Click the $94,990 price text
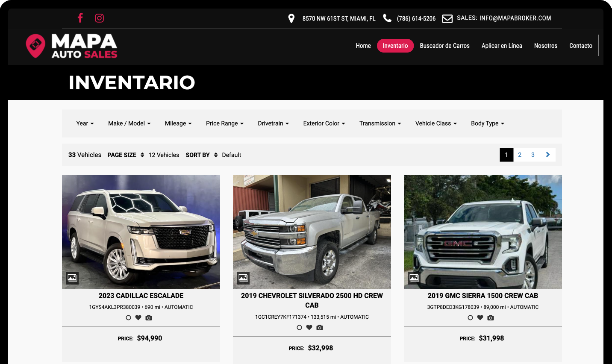Viewport: 612px width, 364px height. pyautogui.click(x=150, y=338)
